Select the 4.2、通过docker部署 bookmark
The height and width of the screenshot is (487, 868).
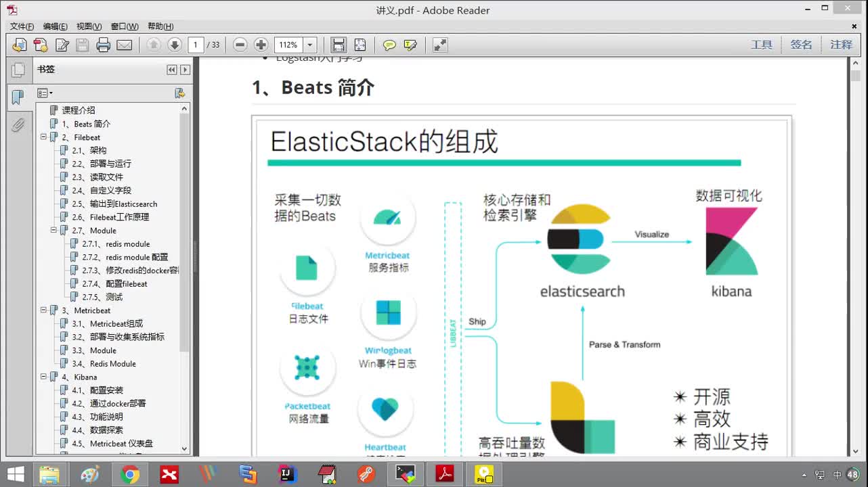point(109,404)
